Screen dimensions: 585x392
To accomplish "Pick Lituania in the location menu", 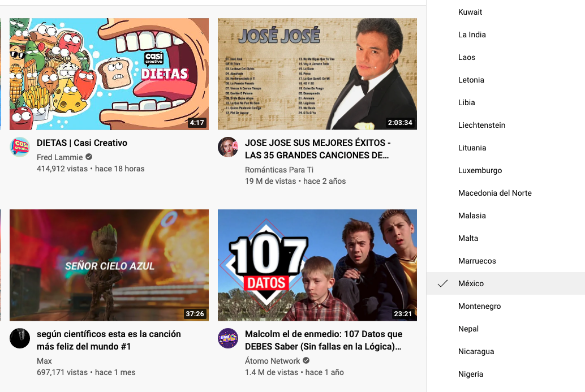I will 506,148.
